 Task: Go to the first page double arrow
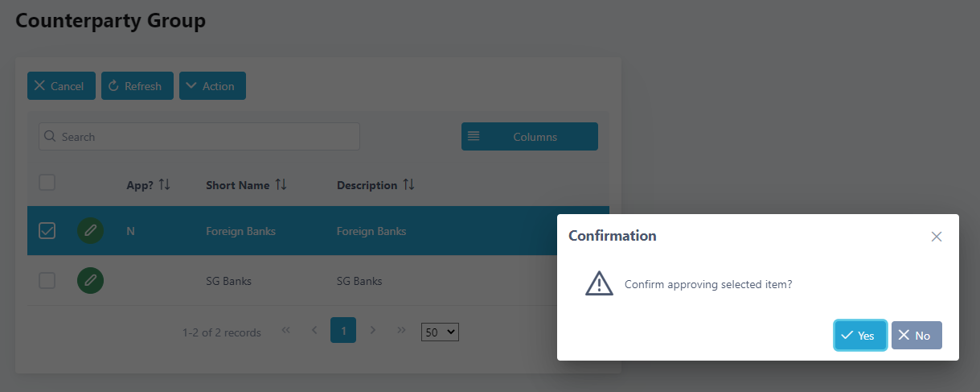(285, 331)
